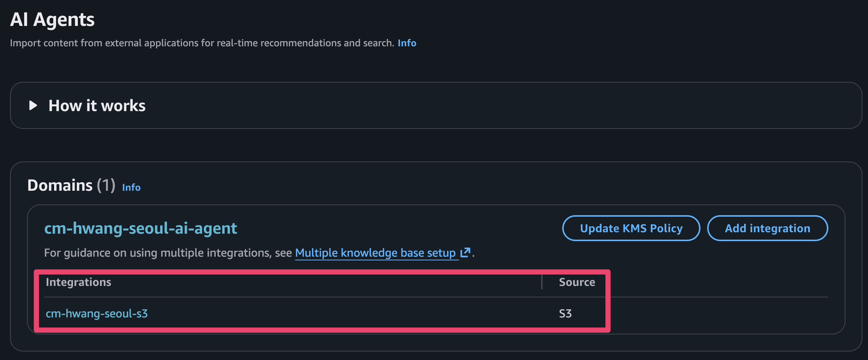Click the 'Import content from external applications' description
The width and height of the screenshot is (868, 360).
[x=202, y=43]
